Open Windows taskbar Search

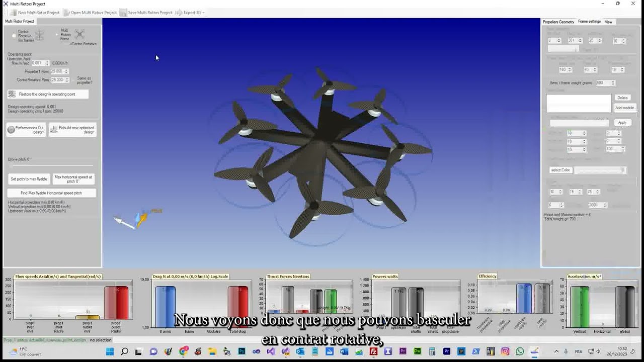coord(124,351)
